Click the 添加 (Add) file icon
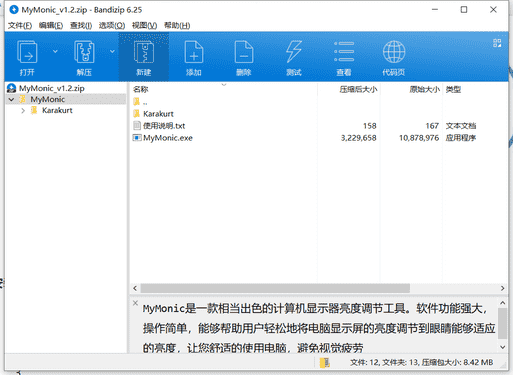513x375 pixels. pos(194,52)
